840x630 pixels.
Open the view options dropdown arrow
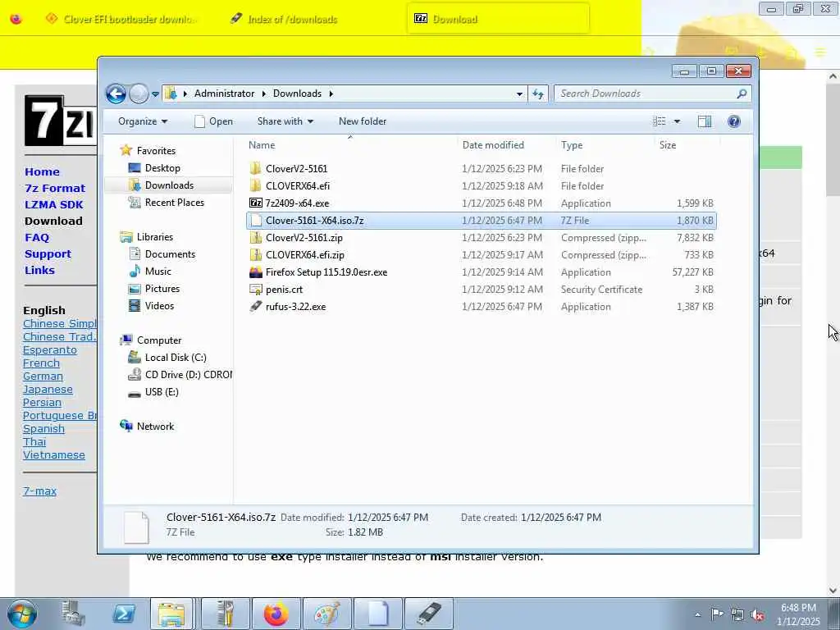click(677, 121)
